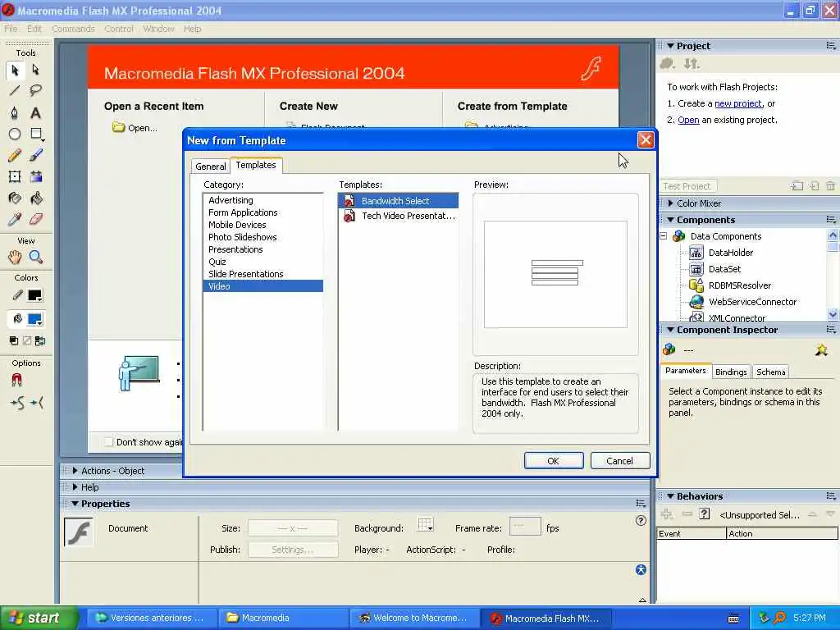The image size is (840, 630).
Task: Switch to the Bindings tab
Action: point(731,372)
